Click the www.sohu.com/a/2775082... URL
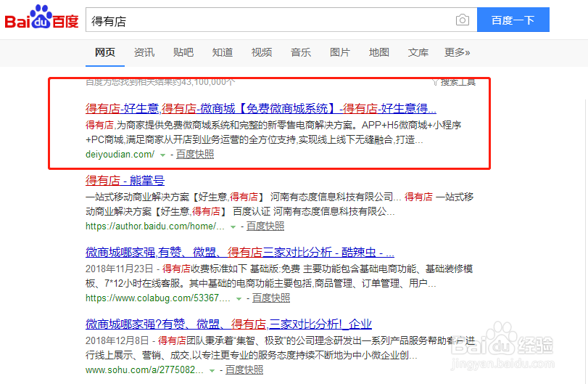The width and height of the screenshot is (588, 384). click(x=144, y=369)
